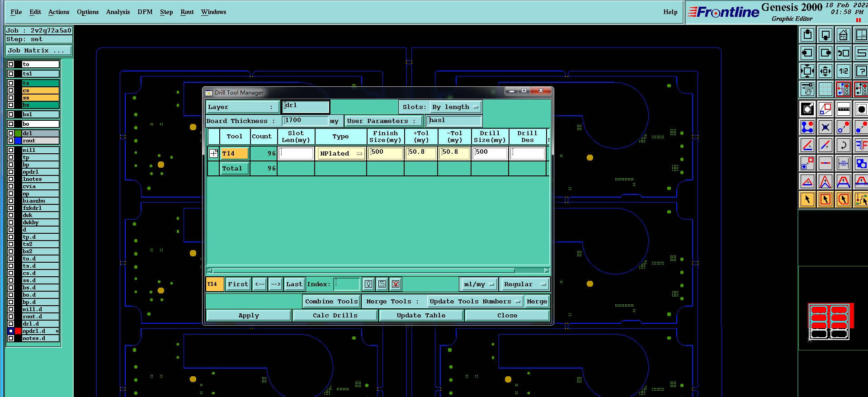Click the previous view undo-zoom icon
Screen dimensions: 868x397
[x=843, y=53]
